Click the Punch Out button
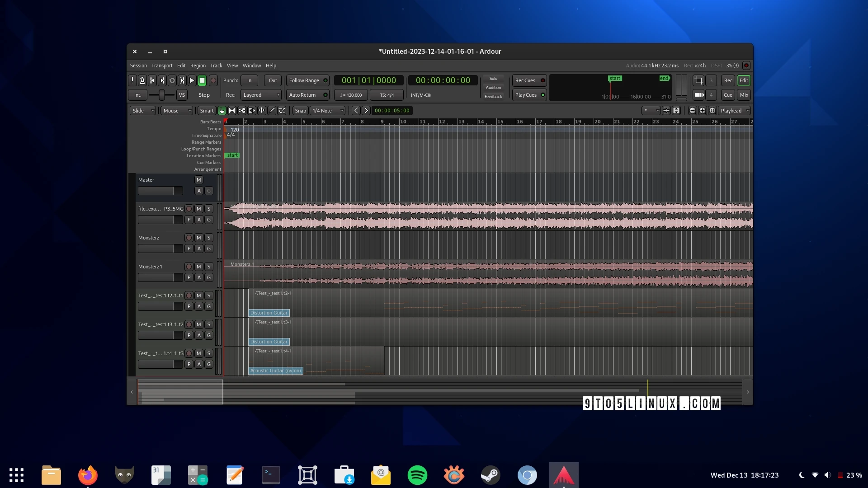This screenshot has width=868, height=488. tap(273, 80)
